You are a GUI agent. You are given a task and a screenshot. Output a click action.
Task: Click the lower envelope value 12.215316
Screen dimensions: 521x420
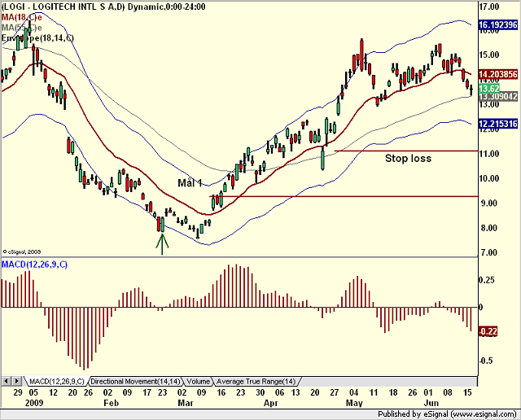[x=498, y=124]
